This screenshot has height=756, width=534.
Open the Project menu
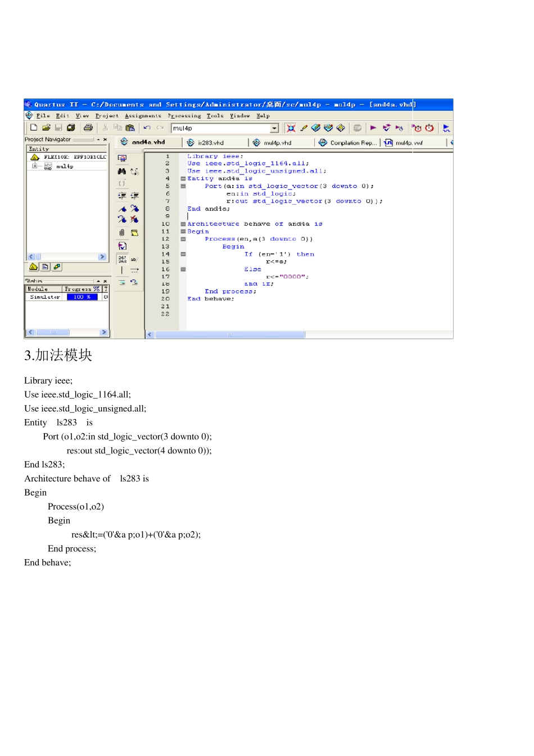point(107,116)
